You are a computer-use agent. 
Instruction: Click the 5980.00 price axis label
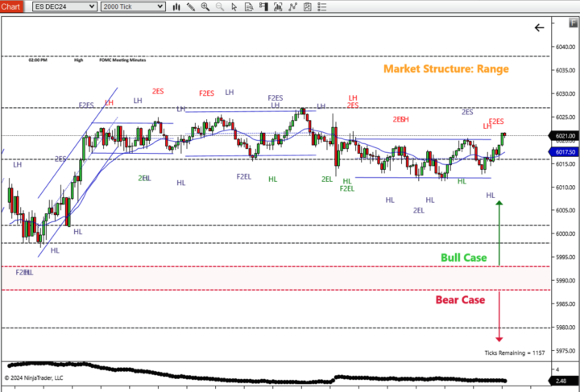pos(565,328)
